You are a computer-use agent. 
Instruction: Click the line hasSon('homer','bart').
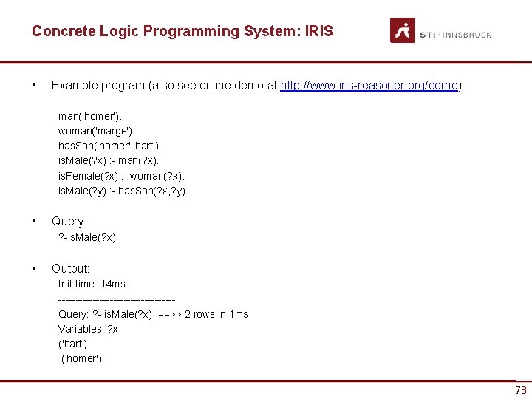[x=109, y=146]
